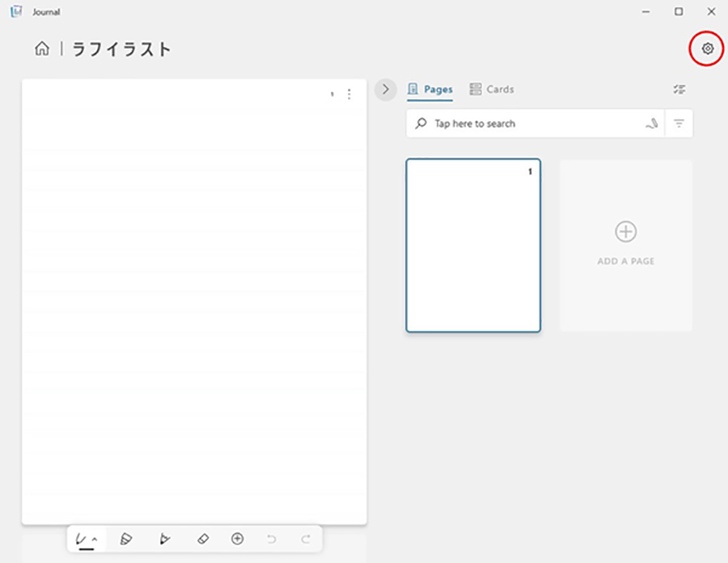Click the Tap here to search field
This screenshot has height=563, width=728.
(x=535, y=124)
